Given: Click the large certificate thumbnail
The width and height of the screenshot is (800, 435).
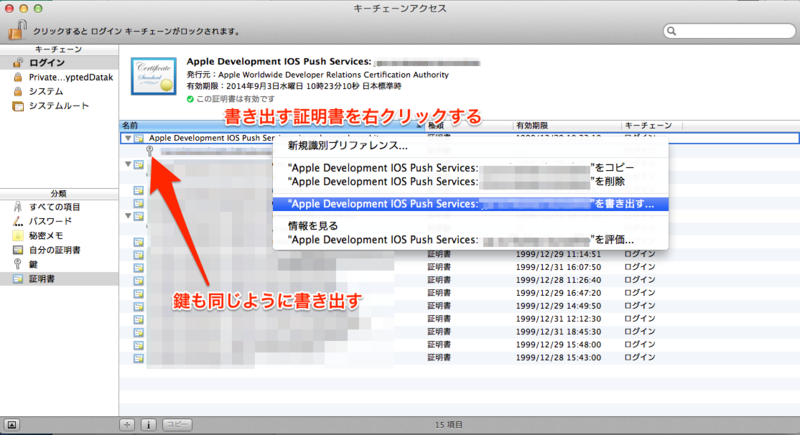Looking at the screenshot, I should 154,76.
